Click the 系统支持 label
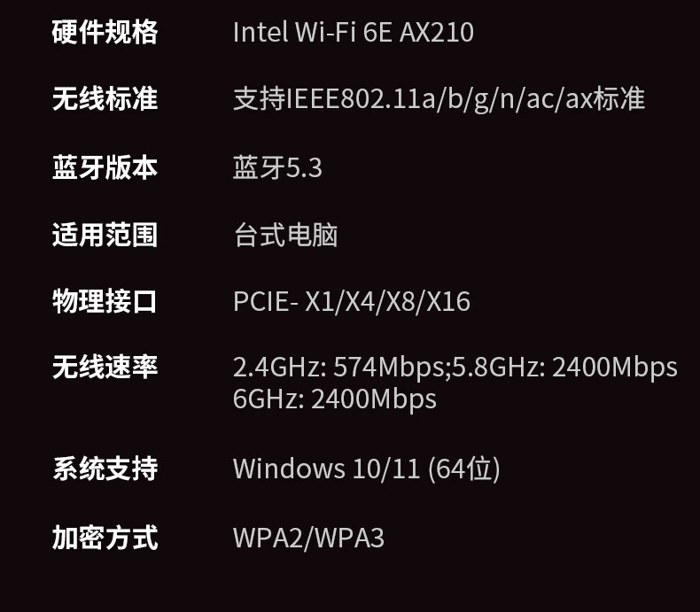The width and height of the screenshot is (700, 612). (x=105, y=468)
